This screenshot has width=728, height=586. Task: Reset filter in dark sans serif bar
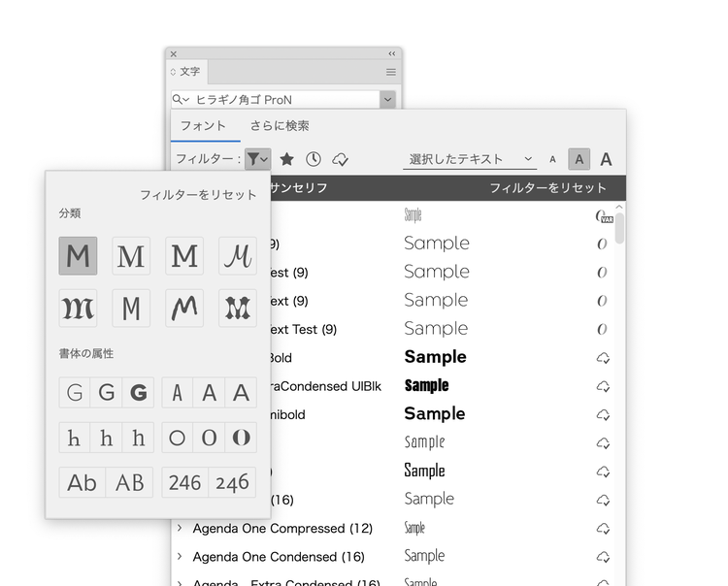(x=548, y=188)
